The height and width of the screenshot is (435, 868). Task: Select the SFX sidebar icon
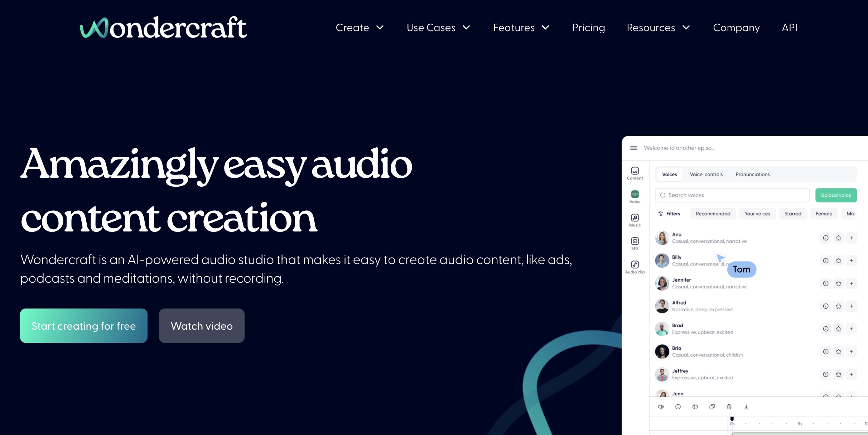coord(635,243)
